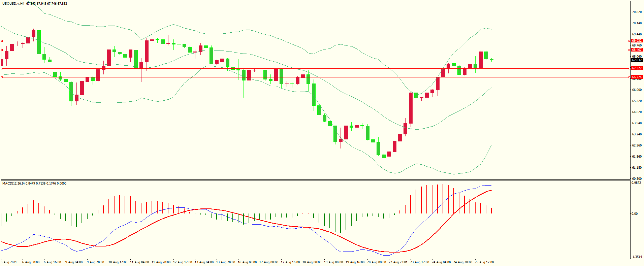
Task: Click the 6 Aug 00:00 time label
Action: click(31, 262)
